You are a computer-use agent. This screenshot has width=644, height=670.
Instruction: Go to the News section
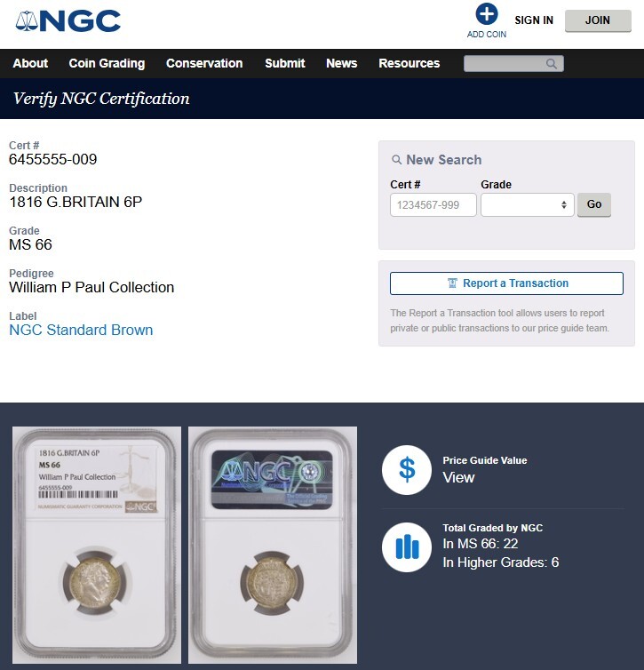pos(342,63)
